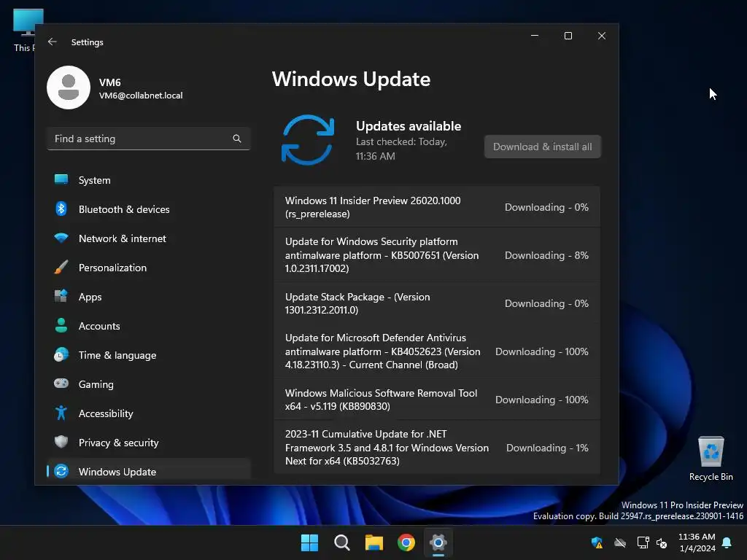Open File Explorer from the taskbar
The image size is (747, 560).
click(x=374, y=542)
